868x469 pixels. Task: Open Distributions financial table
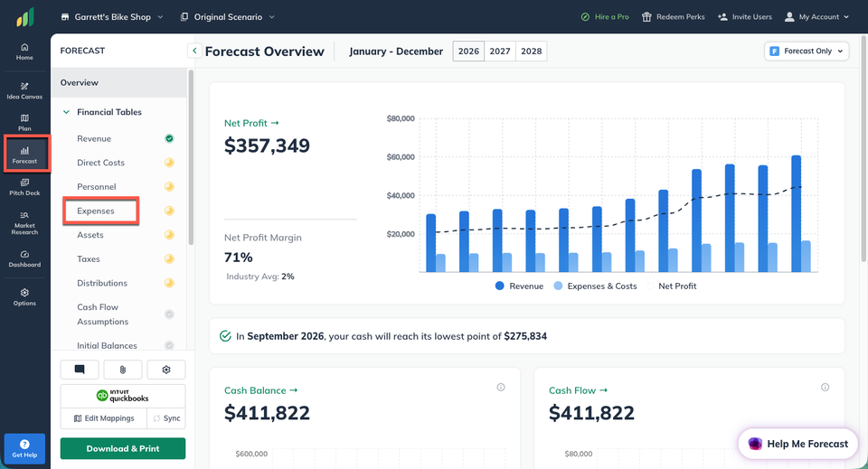click(102, 283)
